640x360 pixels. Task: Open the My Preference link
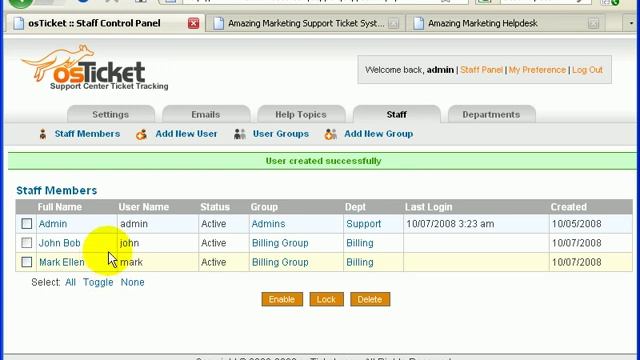[537, 70]
